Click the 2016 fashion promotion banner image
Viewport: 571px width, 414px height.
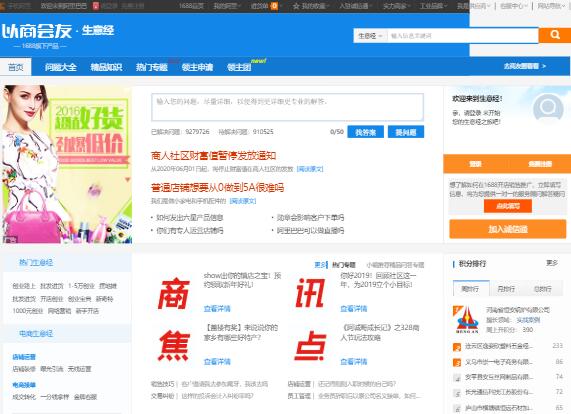click(x=66, y=164)
